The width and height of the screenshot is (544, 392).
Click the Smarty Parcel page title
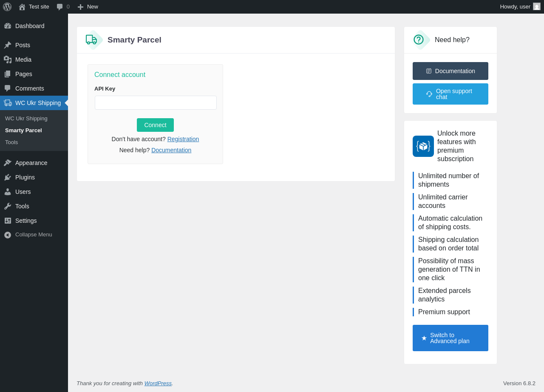[x=134, y=40]
